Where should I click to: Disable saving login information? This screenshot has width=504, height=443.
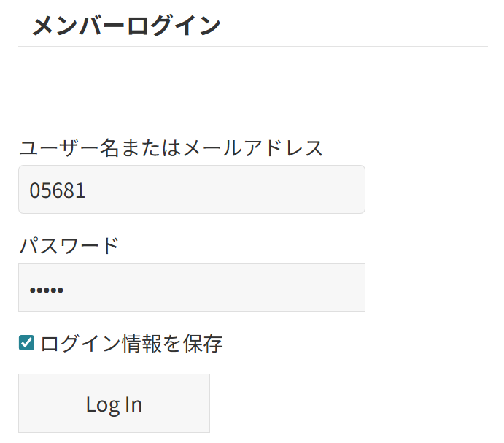coord(26,342)
